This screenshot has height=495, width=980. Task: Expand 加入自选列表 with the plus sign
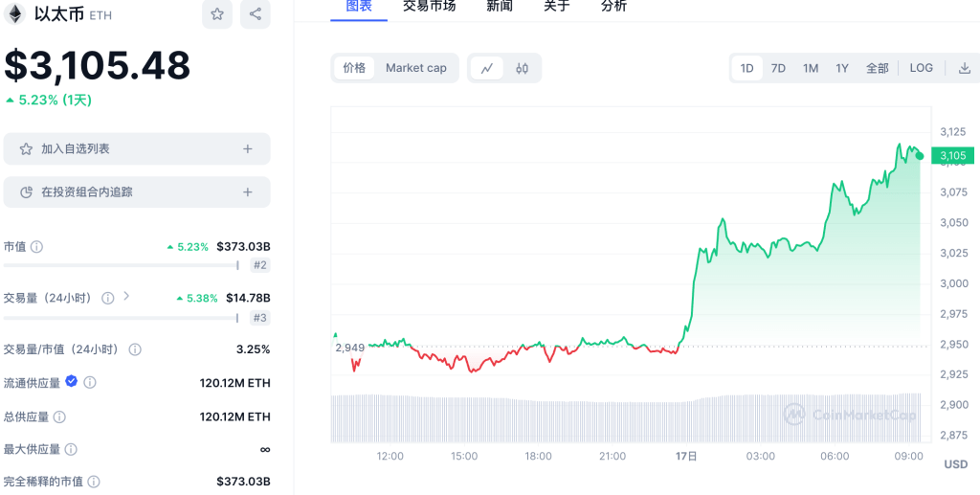coord(247,148)
